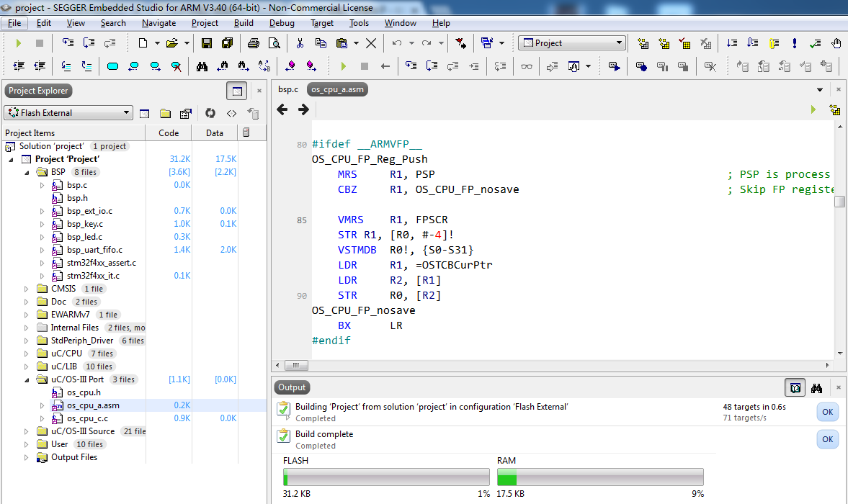The image size is (848, 504).
Task: Switch to the bsp.c editor tab
Action: pos(288,89)
